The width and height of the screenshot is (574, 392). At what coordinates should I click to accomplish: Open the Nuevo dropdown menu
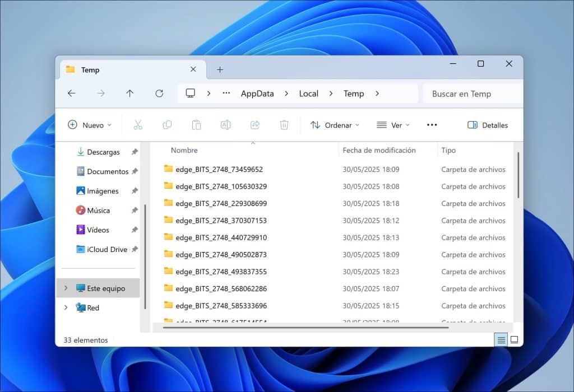coord(90,125)
